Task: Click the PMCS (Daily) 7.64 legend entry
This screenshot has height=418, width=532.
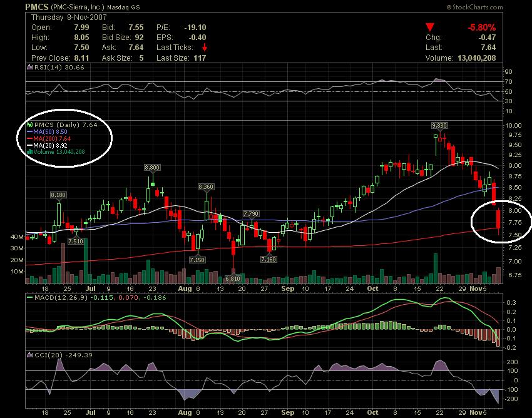Action: pos(66,125)
